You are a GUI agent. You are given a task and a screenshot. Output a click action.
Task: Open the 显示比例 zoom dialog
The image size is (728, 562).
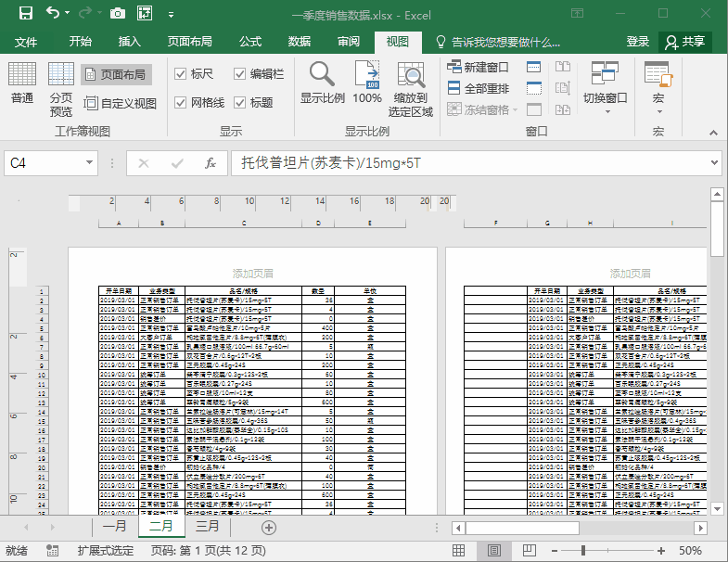323,83
